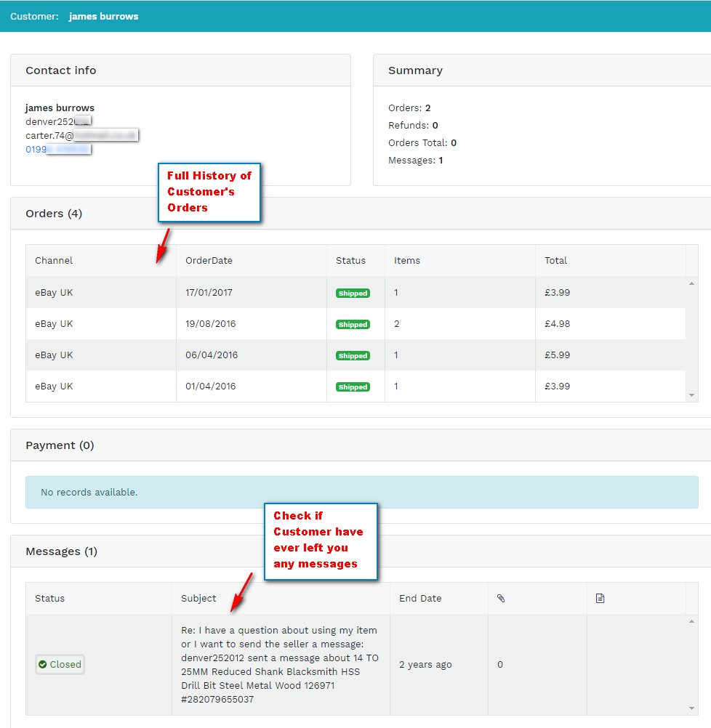Sort orders by Channel column header
This screenshot has width=711, height=728.
click(x=54, y=260)
